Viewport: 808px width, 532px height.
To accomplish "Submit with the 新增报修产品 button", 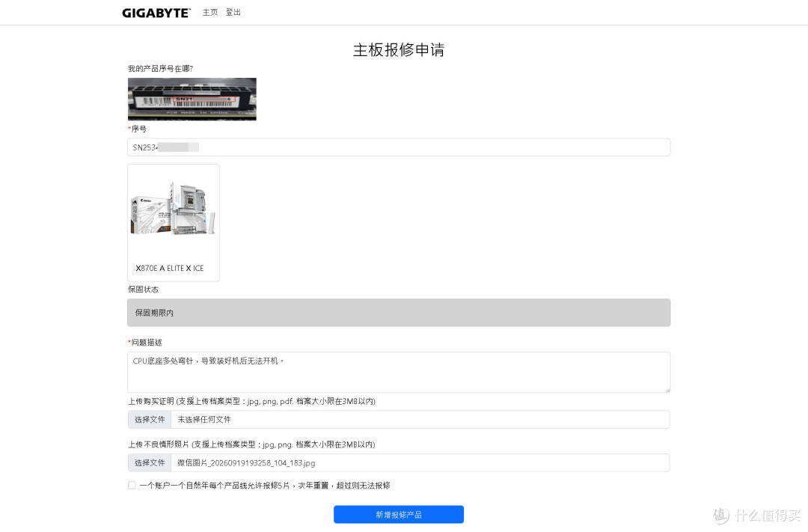I will click(x=399, y=515).
